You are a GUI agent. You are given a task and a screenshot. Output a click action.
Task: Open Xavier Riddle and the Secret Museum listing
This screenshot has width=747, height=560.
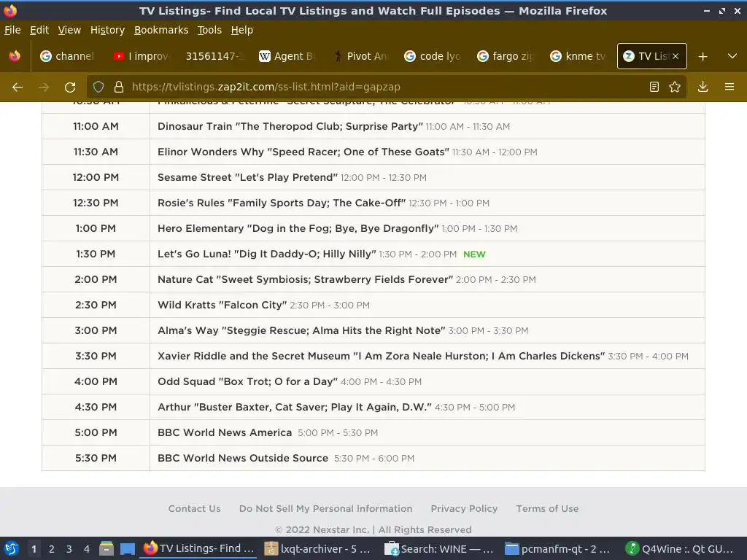pyautogui.click(x=381, y=356)
